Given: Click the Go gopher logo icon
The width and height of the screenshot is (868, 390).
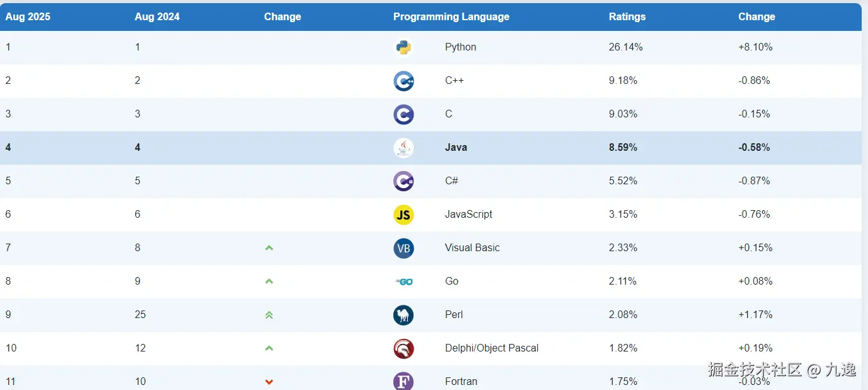Looking at the screenshot, I should 403,281.
